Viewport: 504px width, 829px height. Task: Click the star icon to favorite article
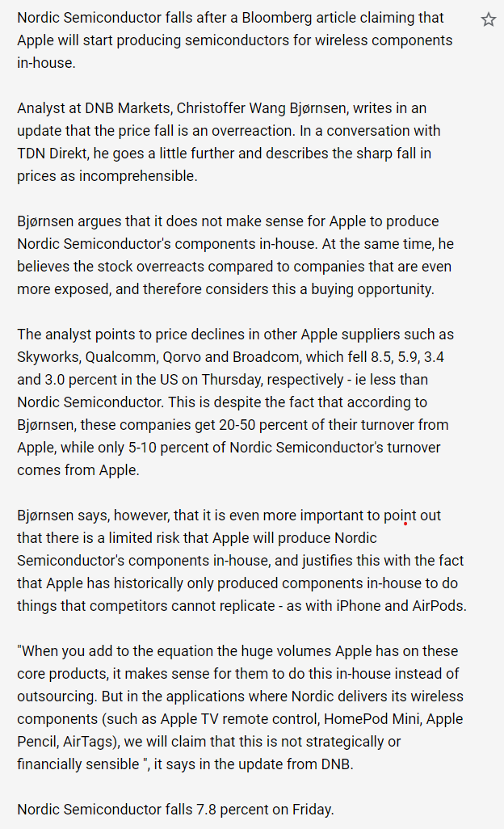tap(489, 19)
